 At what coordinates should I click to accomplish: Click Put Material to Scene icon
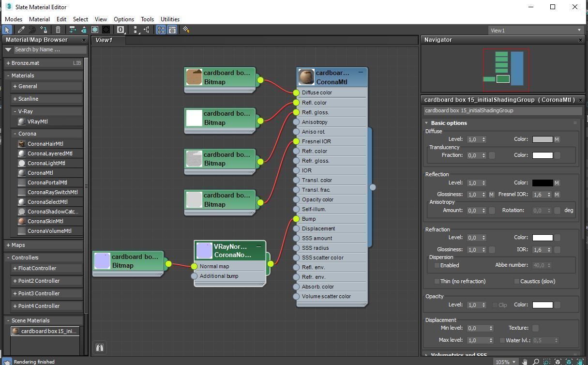(x=32, y=30)
